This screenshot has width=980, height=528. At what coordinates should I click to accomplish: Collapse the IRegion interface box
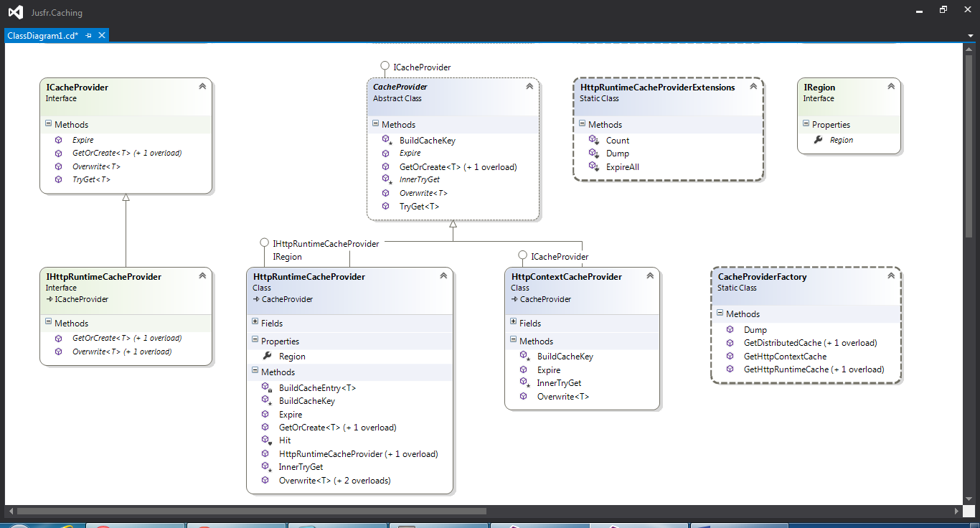[891, 86]
